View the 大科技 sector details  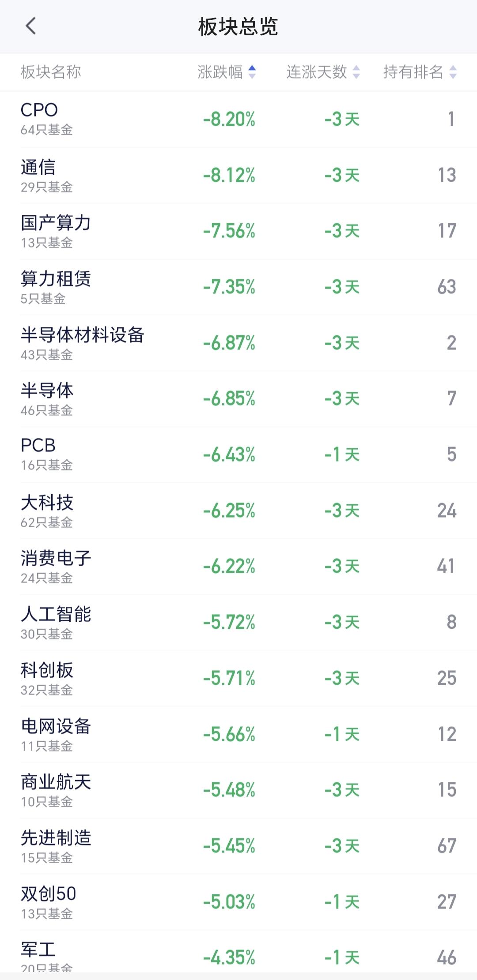(238, 511)
